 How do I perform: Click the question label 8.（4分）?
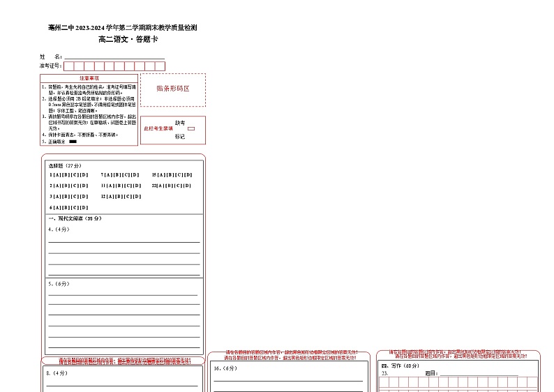[x=57, y=373]
